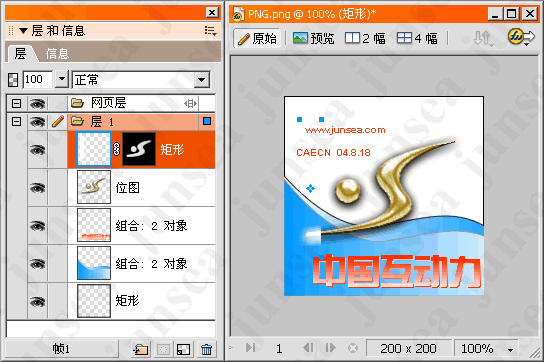Click the mask link chain icon
Image resolution: width=544 pixels, height=362 pixels.
coord(117,149)
